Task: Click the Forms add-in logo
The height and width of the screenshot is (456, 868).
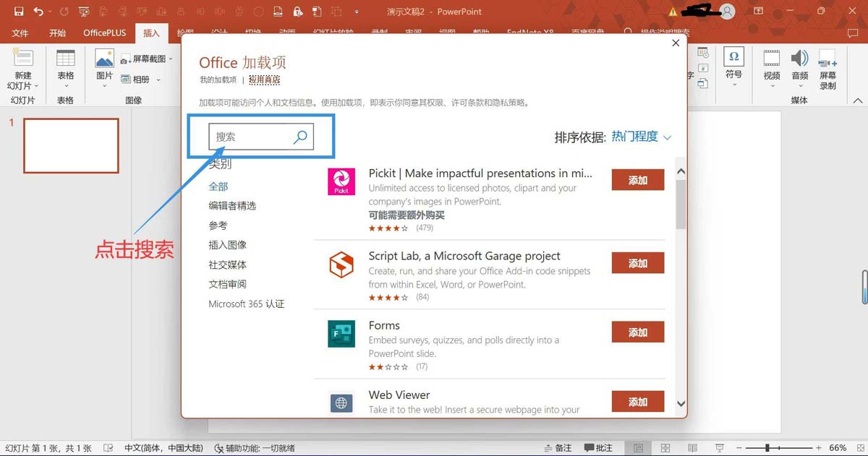Action: [341, 333]
